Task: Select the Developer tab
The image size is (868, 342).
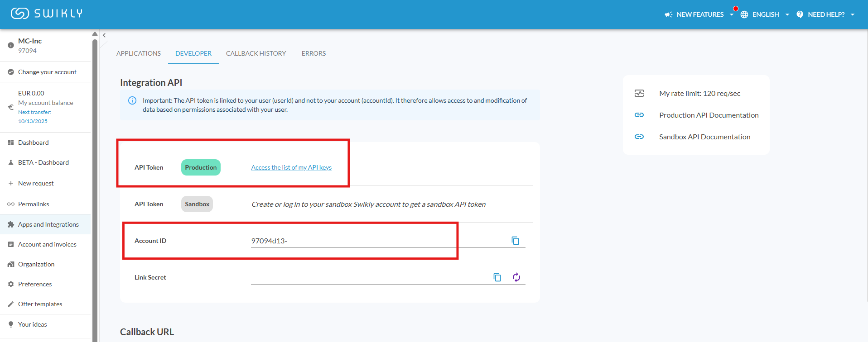Action: coord(193,53)
